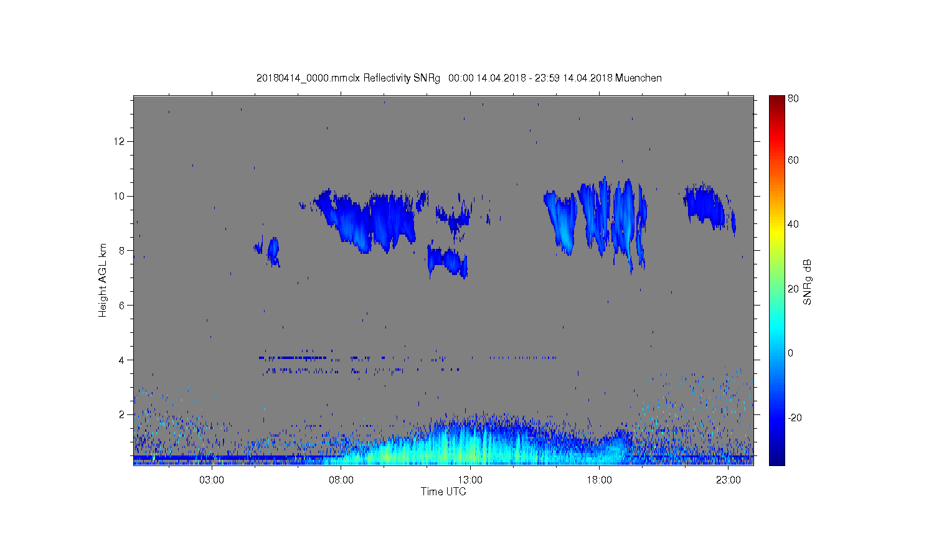This screenshot has width=934, height=560.
Task: Click the 03:00 time tick label
Action: [x=212, y=480]
